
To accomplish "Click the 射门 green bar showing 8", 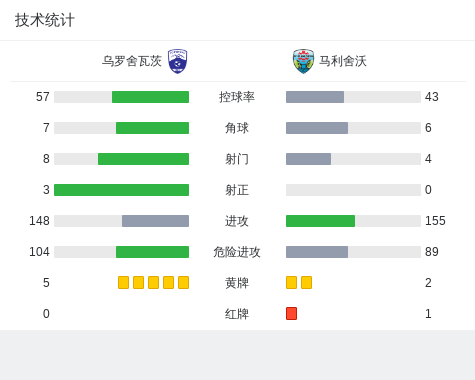I will [143, 159].
